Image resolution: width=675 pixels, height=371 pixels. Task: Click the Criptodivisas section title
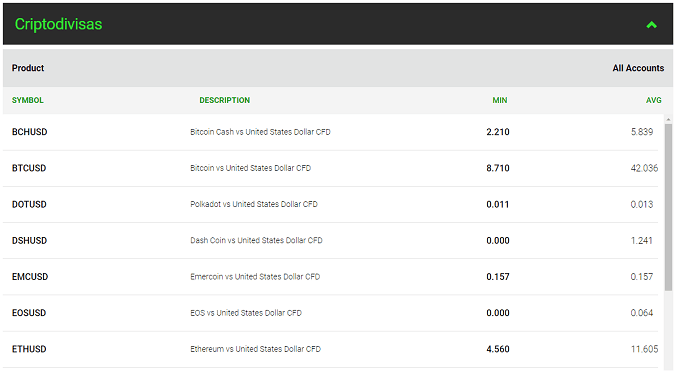tap(59, 24)
